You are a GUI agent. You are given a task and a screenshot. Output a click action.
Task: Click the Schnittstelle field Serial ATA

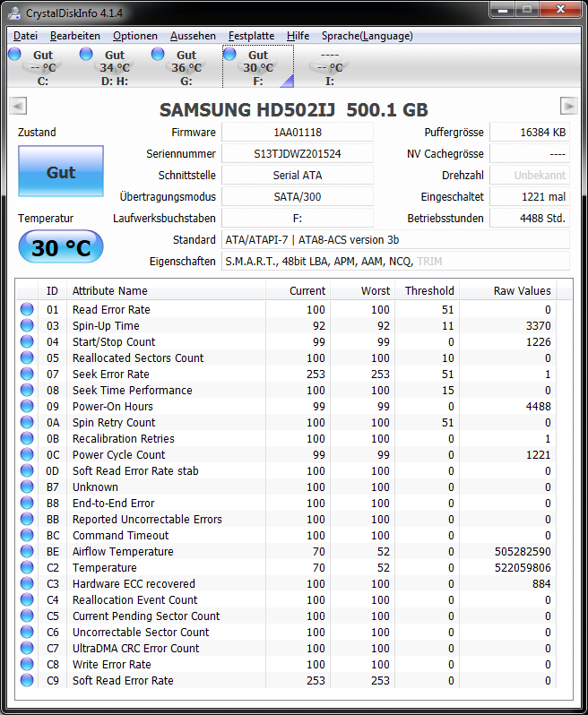298,175
